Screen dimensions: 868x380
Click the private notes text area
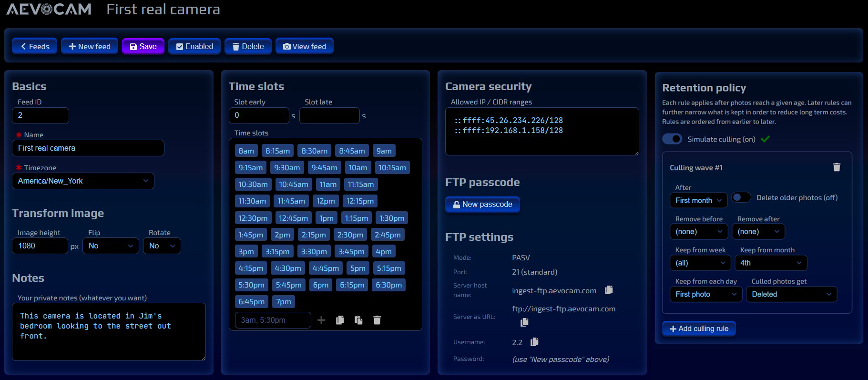[109, 332]
